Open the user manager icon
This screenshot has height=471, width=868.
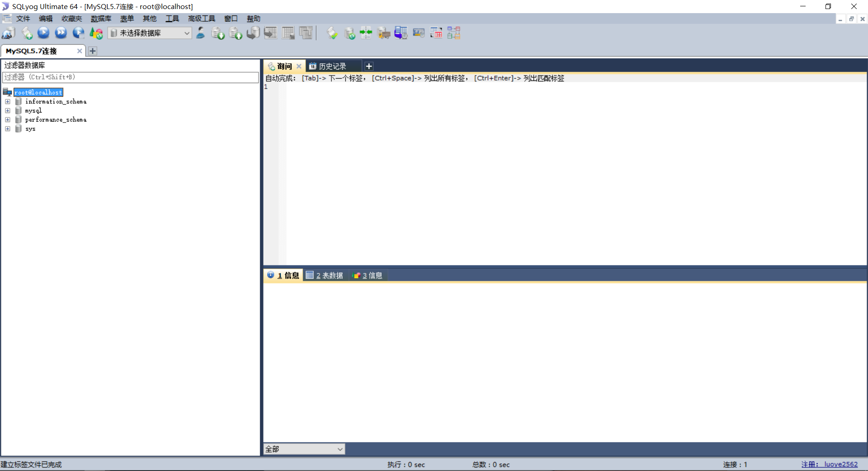200,33
